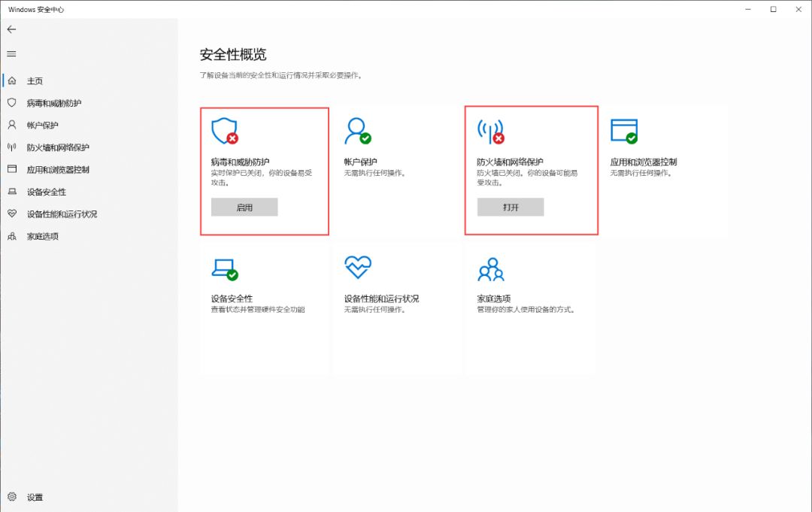The height and width of the screenshot is (512, 812).
Task: Click text 管理你的家人使用设备的方式
Action: tap(526, 310)
